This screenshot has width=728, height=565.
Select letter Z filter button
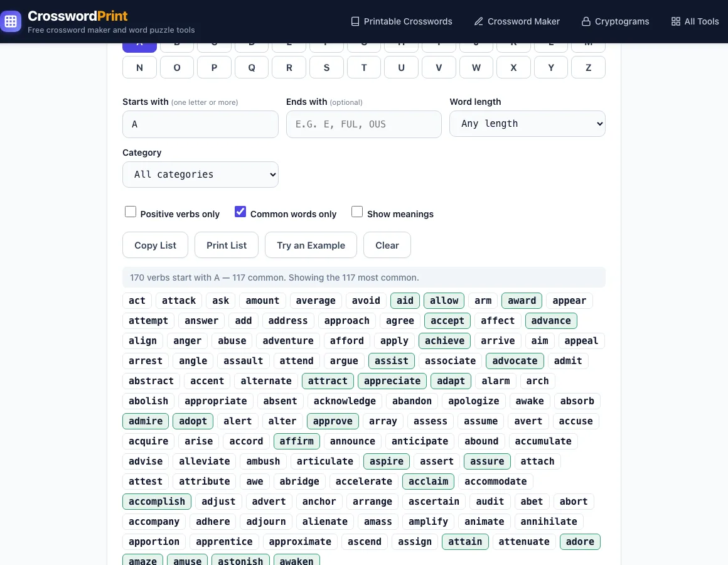click(x=588, y=67)
